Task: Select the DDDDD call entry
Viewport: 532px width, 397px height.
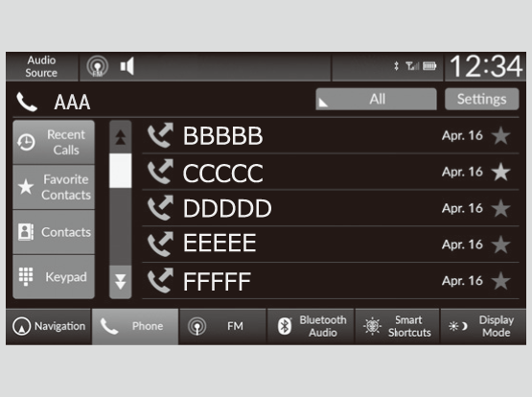Action: point(331,208)
